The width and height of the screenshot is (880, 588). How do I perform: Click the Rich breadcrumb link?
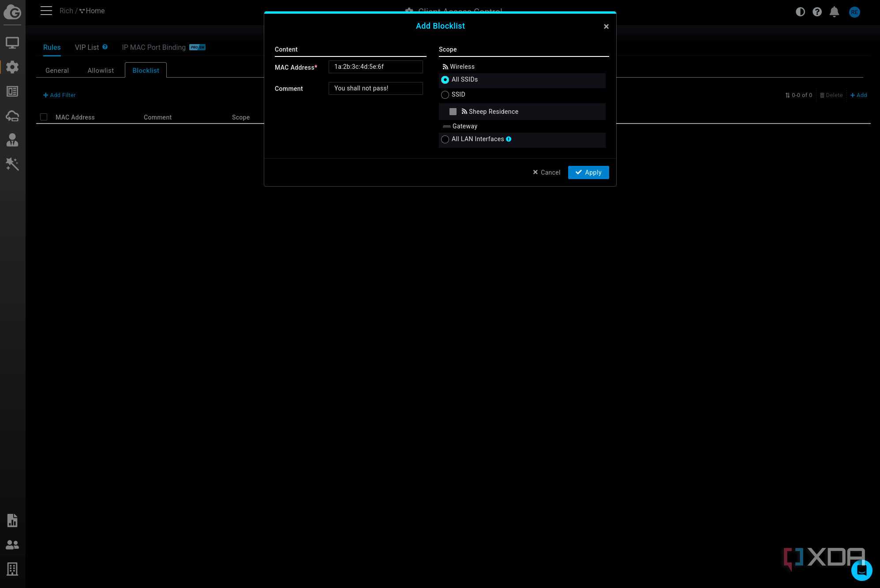click(x=66, y=11)
